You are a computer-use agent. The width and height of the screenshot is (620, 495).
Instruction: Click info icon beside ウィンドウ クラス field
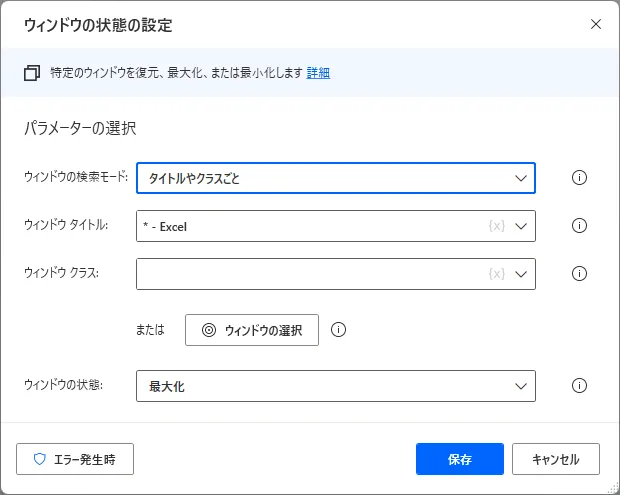click(x=579, y=274)
